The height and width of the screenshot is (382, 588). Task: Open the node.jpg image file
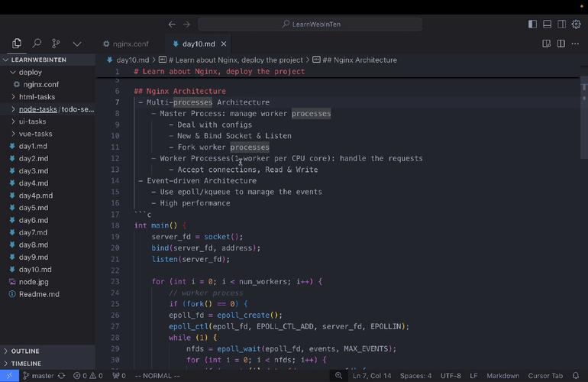(x=47, y=282)
